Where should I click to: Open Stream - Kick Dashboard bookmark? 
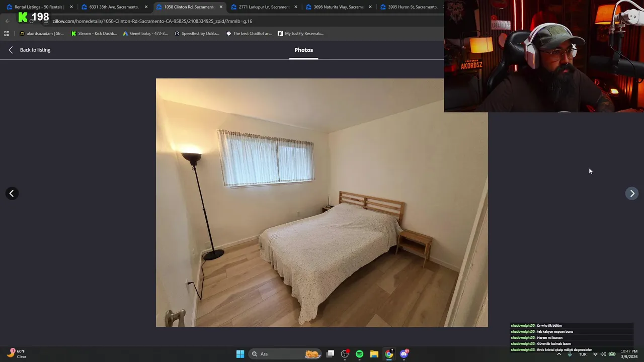[x=94, y=34]
